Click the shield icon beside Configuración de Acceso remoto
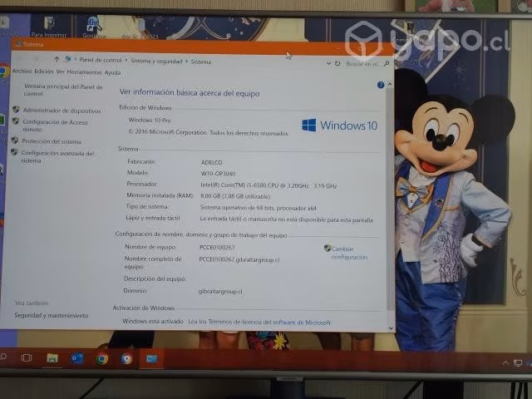This screenshot has height=399, width=532. pyautogui.click(x=15, y=121)
